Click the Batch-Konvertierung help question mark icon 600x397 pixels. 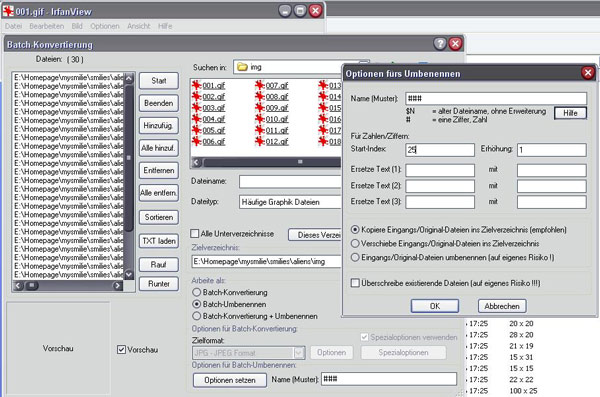pos(440,44)
